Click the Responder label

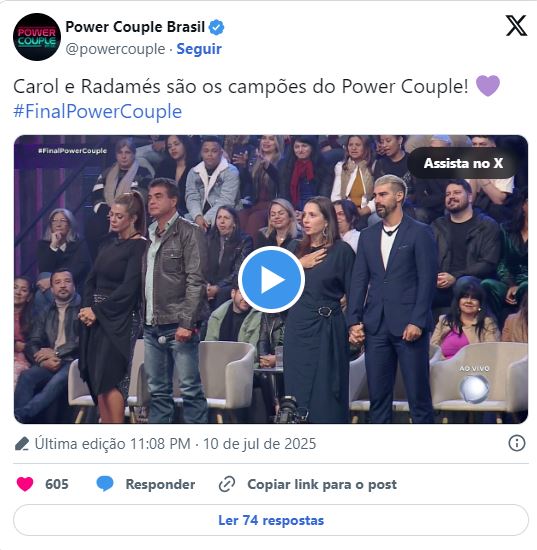(160, 484)
